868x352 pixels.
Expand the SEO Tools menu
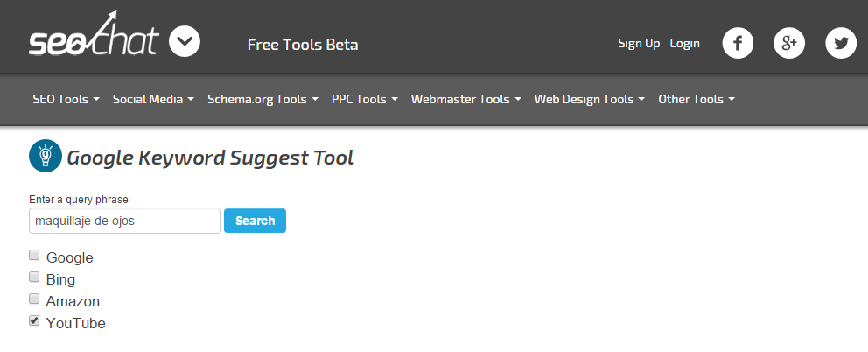click(66, 99)
